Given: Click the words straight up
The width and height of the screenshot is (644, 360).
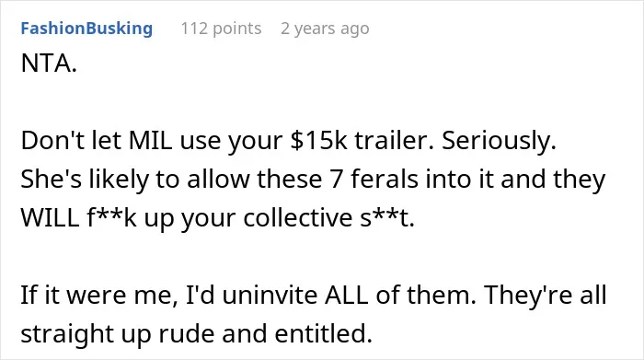Looking at the screenshot, I should 86,335.
